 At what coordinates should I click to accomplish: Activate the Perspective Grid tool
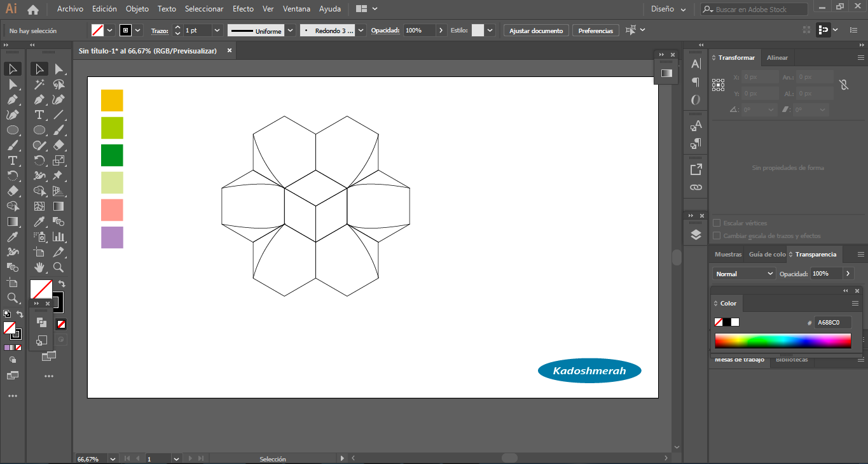(59, 191)
